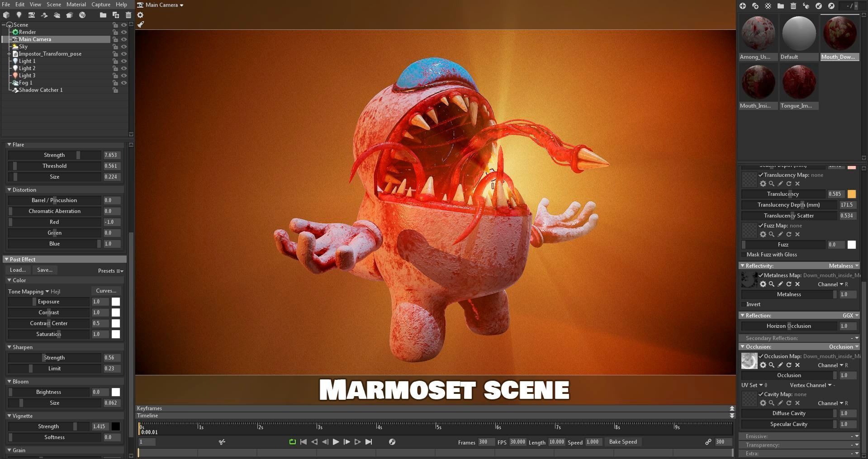Open the Reflection GGX dropdown

click(x=850, y=316)
